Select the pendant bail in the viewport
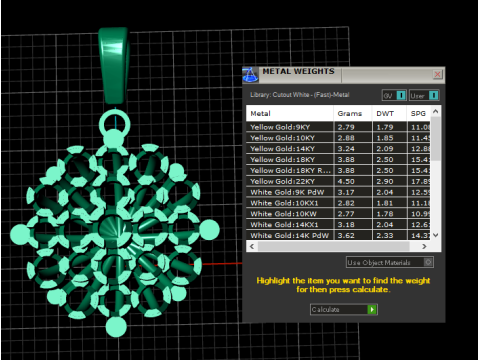 point(114,66)
